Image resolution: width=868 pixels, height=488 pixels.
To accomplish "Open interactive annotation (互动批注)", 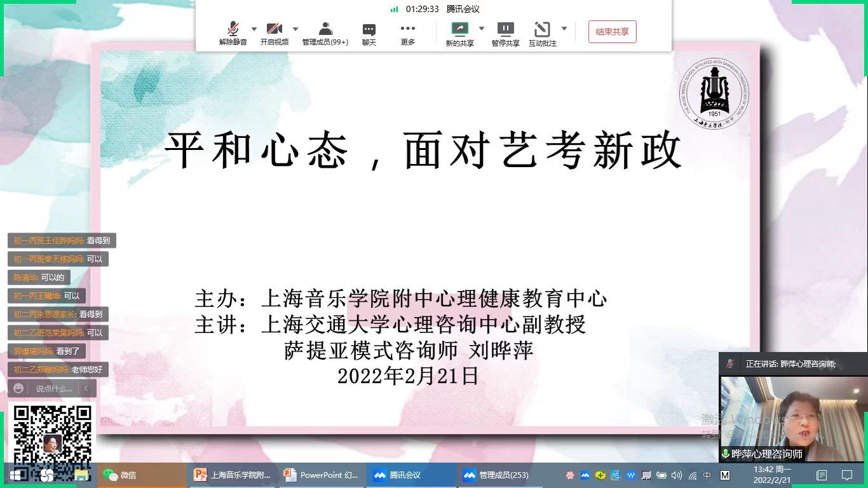I will [x=542, y=34].
